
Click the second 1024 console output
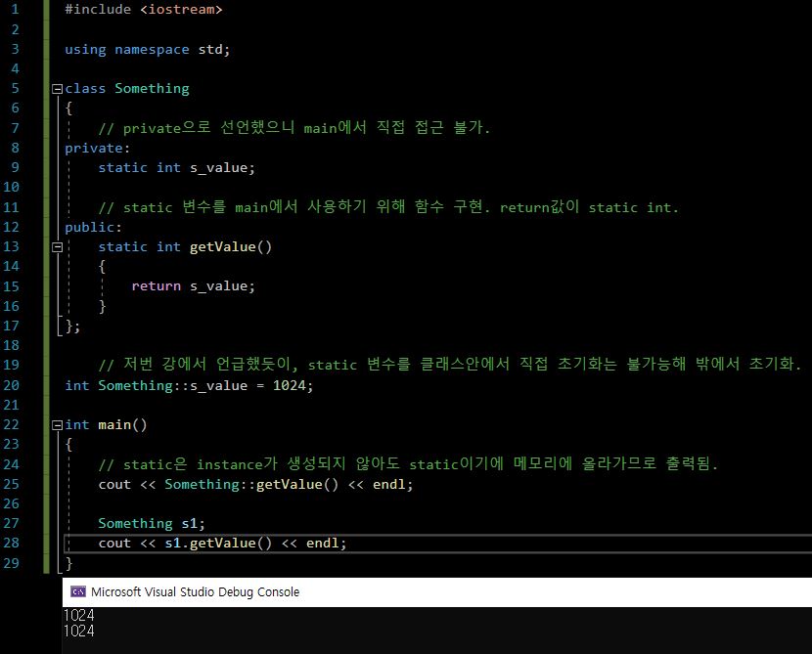78,631
